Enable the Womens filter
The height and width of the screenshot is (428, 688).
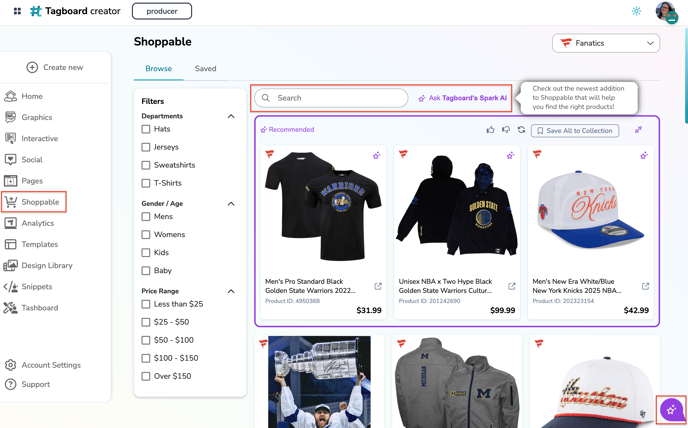[x=146, y=234]
